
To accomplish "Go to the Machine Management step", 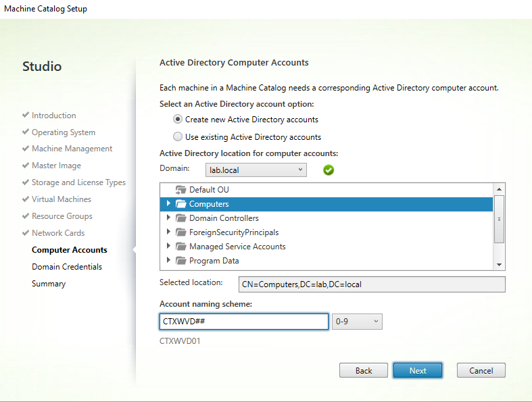I will pos(72,149).
